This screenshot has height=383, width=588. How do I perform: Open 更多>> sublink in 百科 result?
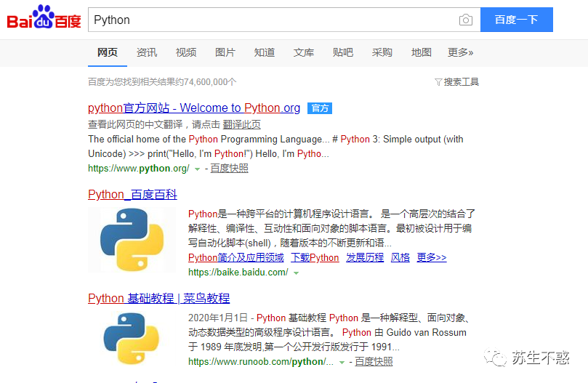[432, 258]
